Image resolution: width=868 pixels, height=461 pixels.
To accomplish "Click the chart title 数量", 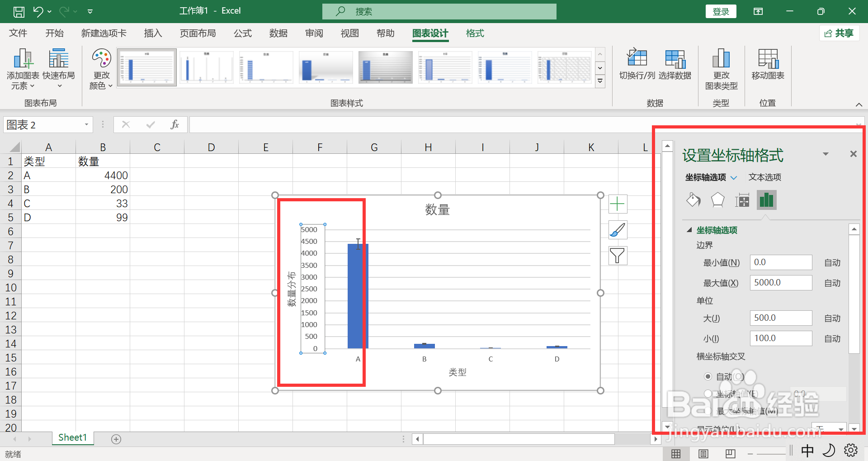I will (437, 209).
